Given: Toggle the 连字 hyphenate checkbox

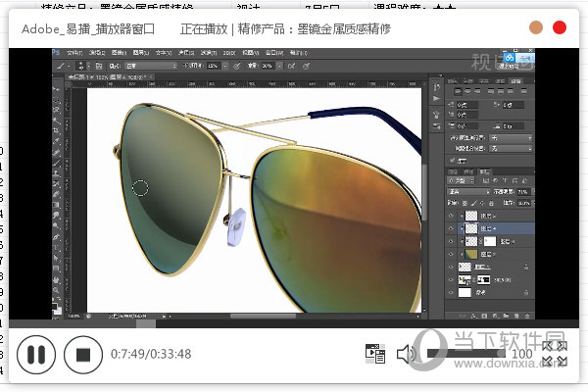Looking at the screenshot, I should click(452, 161).
